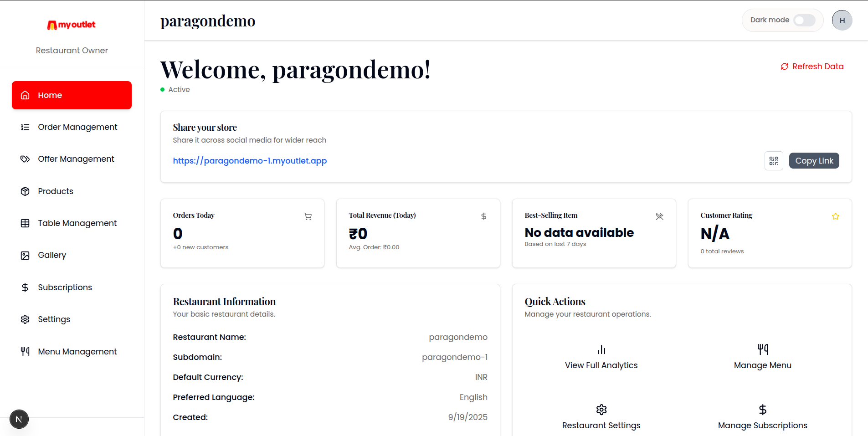Click the myoutlet logo
This screenshot has width=868, height=436.
(x=72, y=25)
